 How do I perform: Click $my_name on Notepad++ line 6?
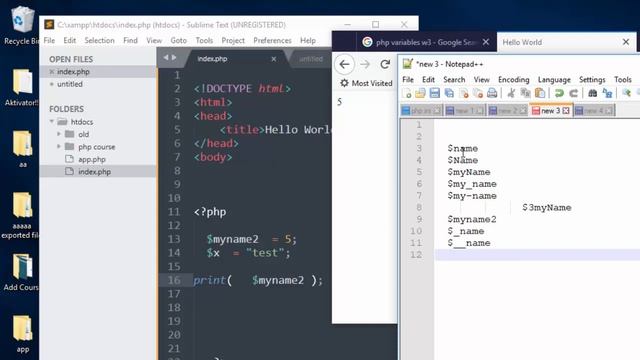click(472, 184)
